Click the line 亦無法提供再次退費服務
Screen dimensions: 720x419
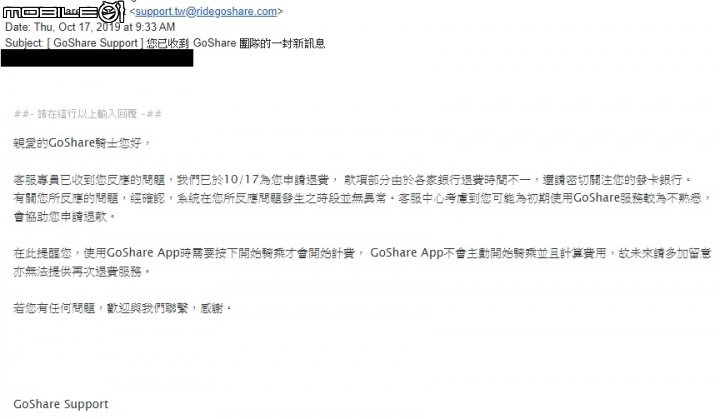pos(82,272)
